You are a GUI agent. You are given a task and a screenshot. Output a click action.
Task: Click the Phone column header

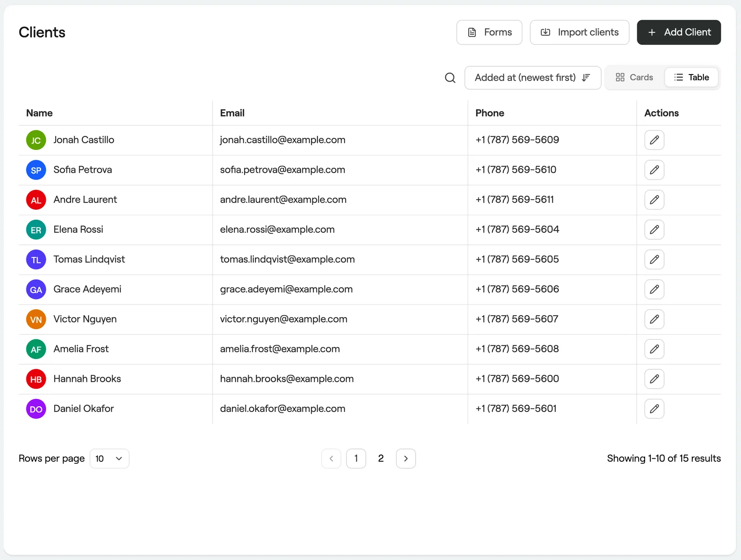[490, 113]
